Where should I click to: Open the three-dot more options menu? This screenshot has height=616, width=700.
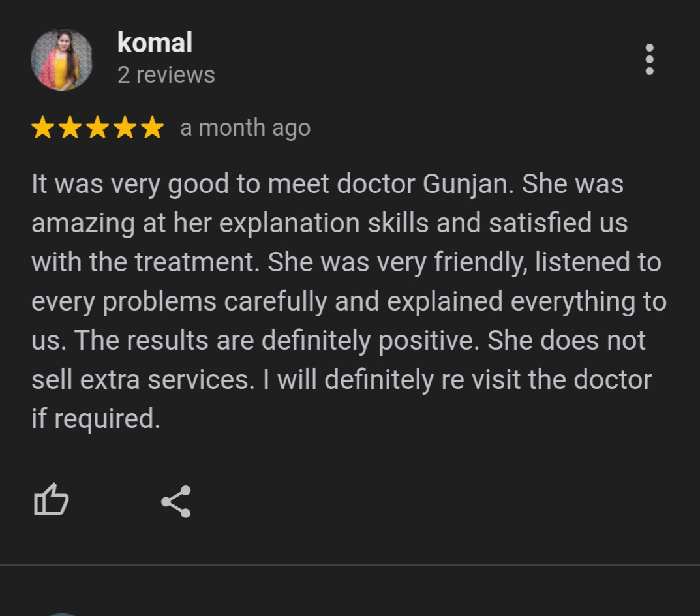(x=650, y=59)
